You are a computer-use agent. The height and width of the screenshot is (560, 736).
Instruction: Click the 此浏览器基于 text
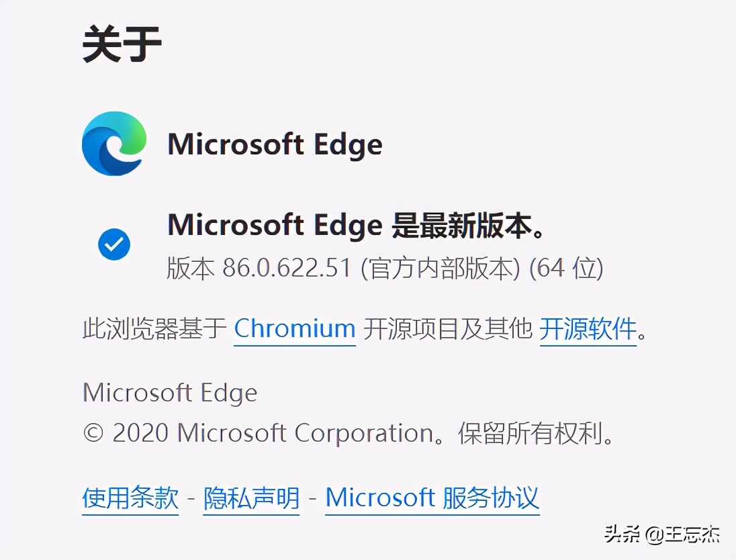point(154,328)
